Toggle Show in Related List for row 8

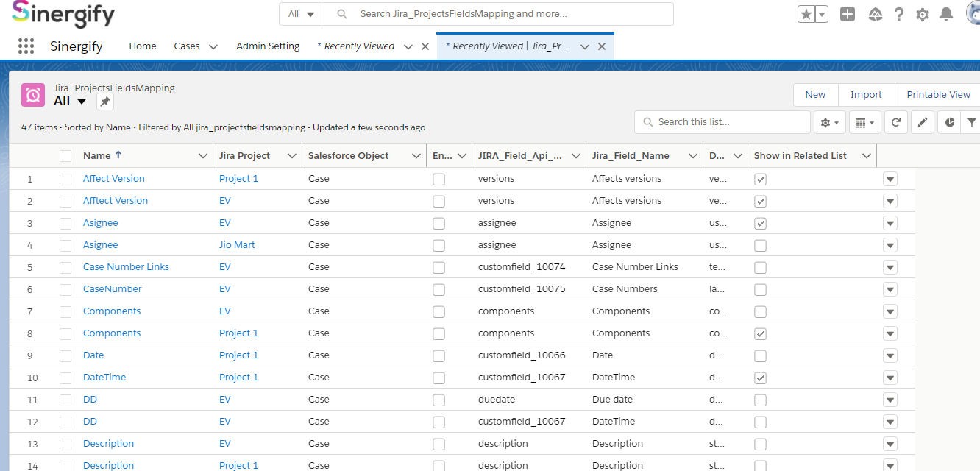[x=760, y=333]
